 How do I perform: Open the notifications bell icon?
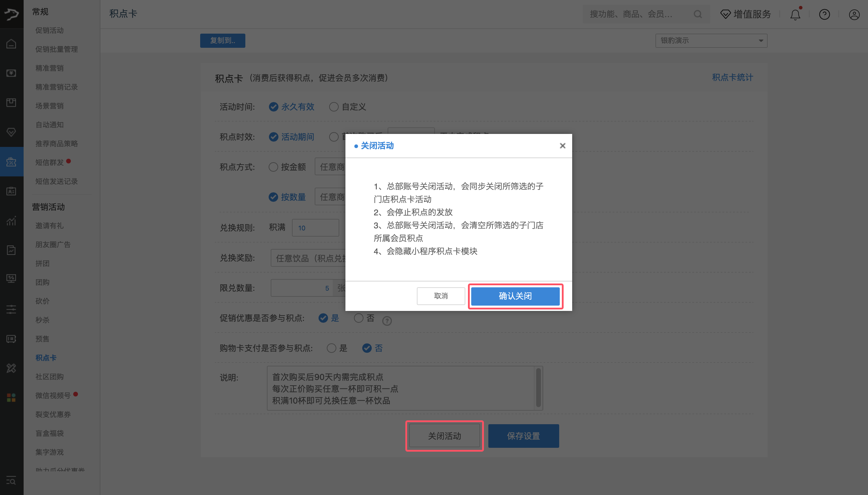[794, 14]
